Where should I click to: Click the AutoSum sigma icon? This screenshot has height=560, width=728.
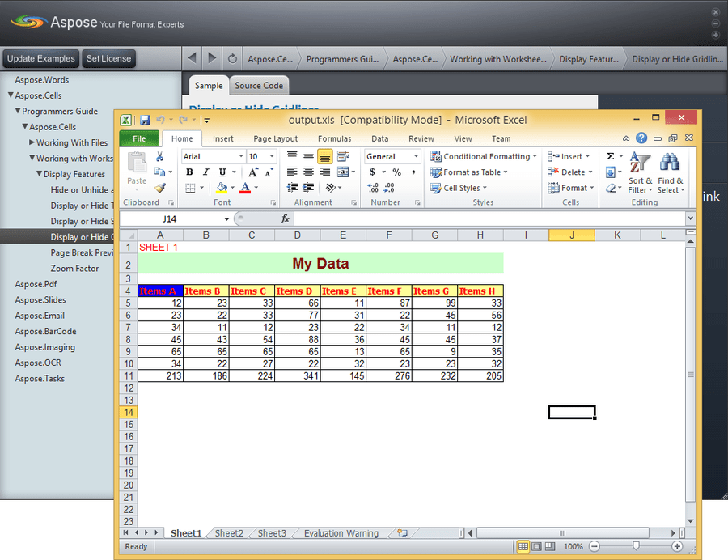611,156
